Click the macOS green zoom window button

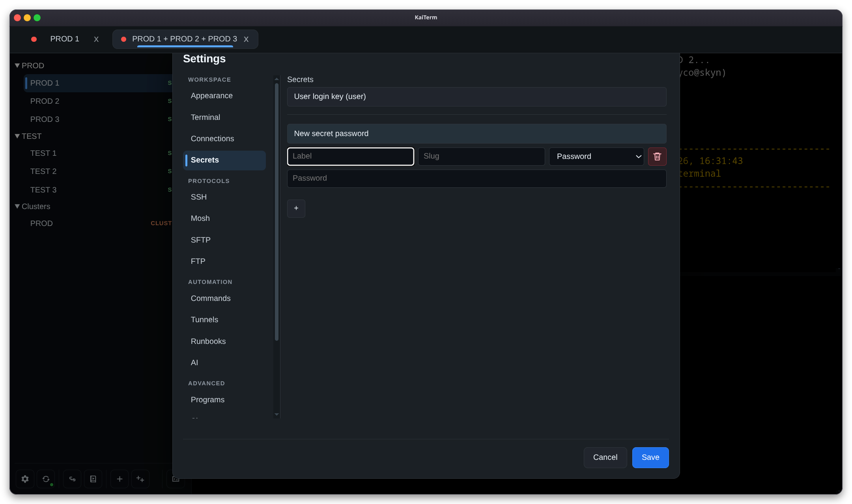[37, 18]
